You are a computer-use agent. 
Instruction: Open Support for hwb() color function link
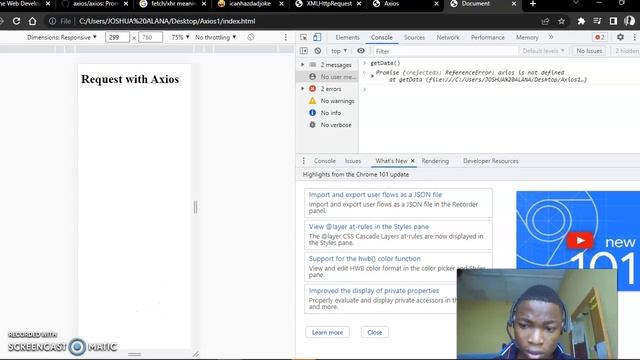364,258
